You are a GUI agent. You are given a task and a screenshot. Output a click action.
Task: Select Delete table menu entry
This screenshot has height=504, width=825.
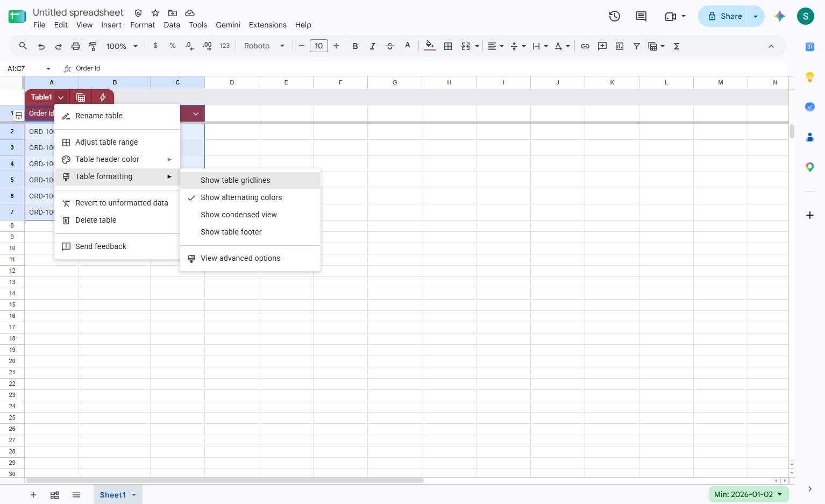(x=117, y=220)
